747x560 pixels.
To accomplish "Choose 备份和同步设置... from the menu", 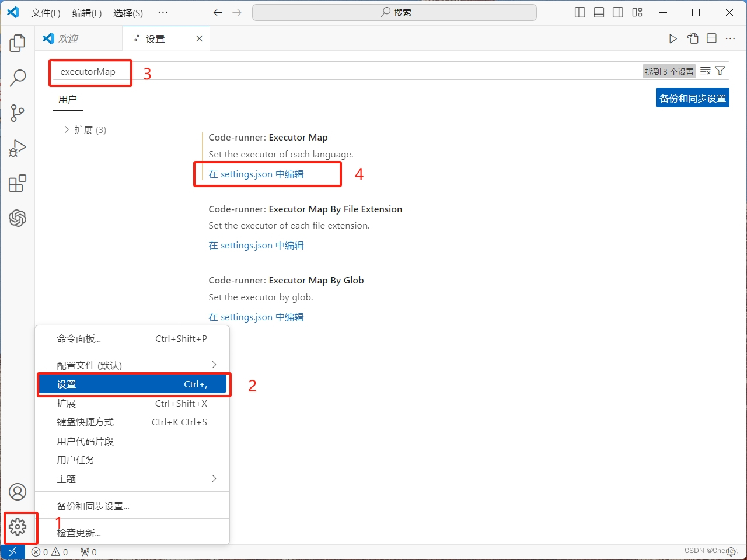I will pos(132,506).
